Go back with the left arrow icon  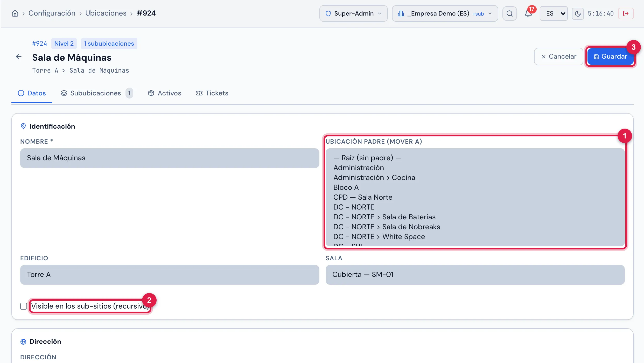tap(18, 57)
